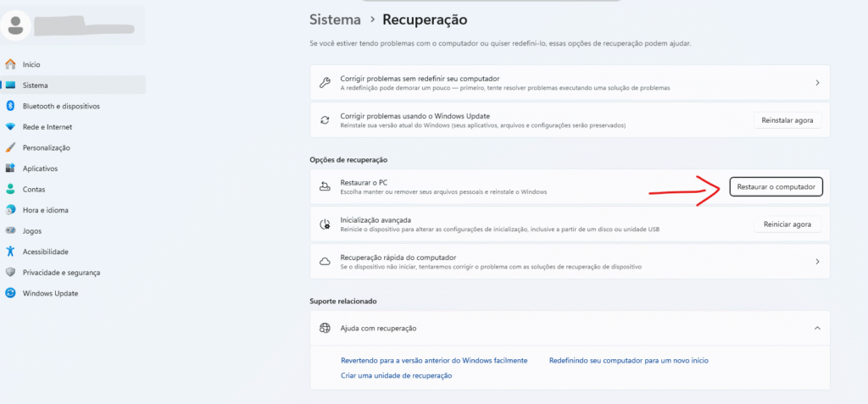
Task: Click the cloud icon for Recuperação rápida
Action: pos(325,261)
